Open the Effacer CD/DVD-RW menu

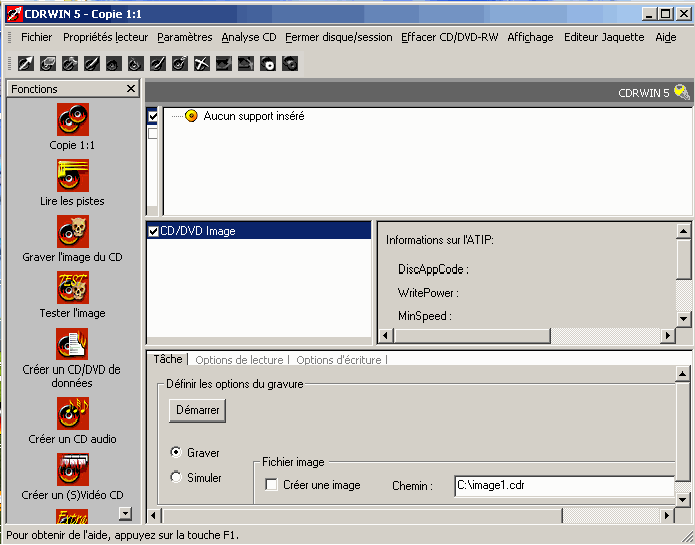(x=450, y=37)
